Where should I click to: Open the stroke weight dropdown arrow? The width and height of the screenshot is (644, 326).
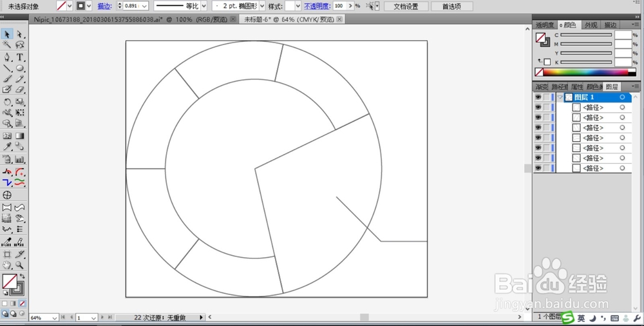tap(144, 6)
